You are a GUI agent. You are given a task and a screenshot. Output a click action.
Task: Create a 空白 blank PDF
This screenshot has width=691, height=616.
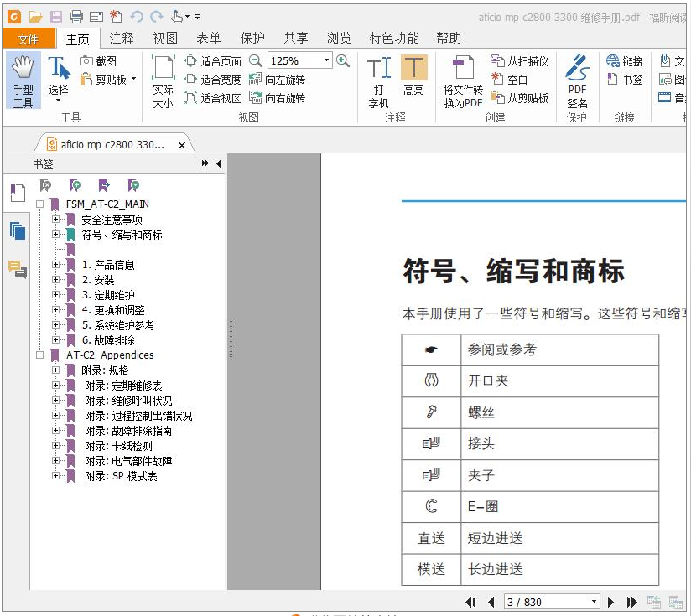(x=509, y=80)
